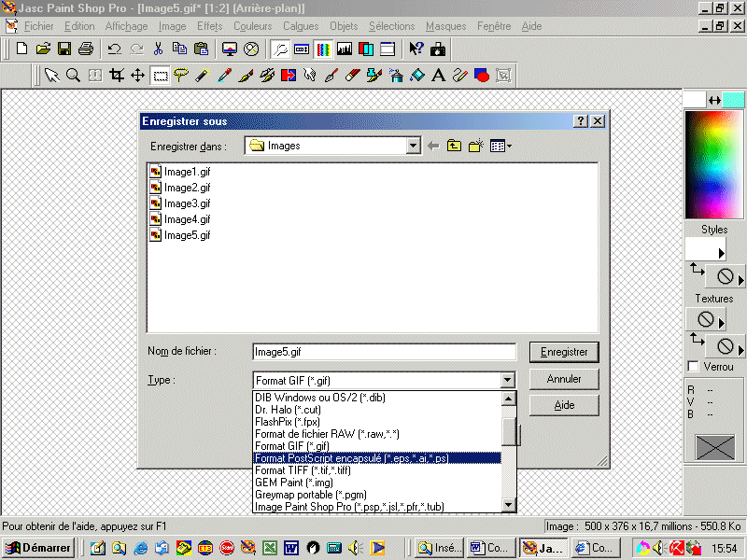Click the Cut scissors icon

click(x=158, y=49)
